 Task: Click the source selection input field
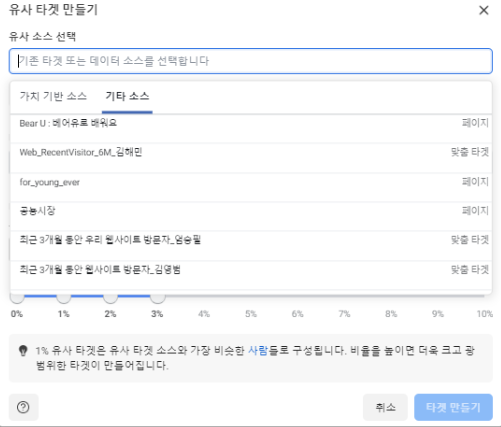click(251, 61)
